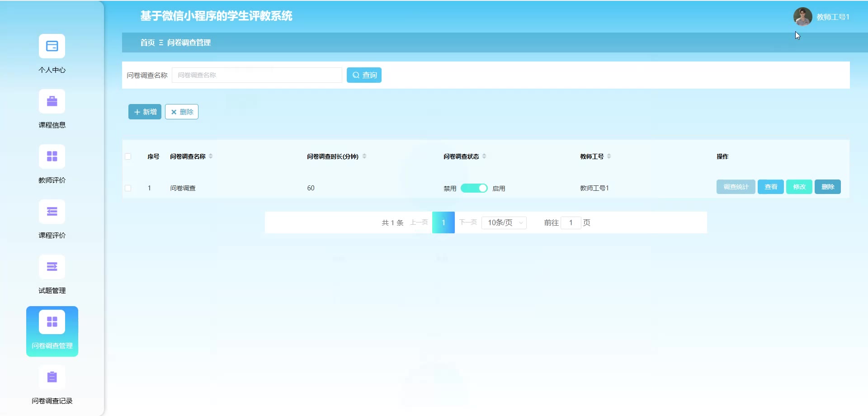The width and height of the screenshot is (868, 416).
Task: Sort by 问卷调查名称 column arrows
Action: tap(211, 156)
